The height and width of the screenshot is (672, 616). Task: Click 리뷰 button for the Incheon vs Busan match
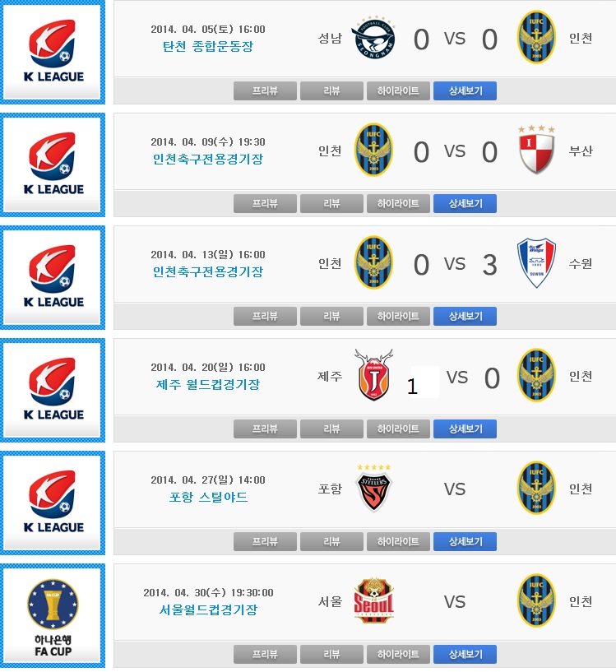tap(331, 203)
